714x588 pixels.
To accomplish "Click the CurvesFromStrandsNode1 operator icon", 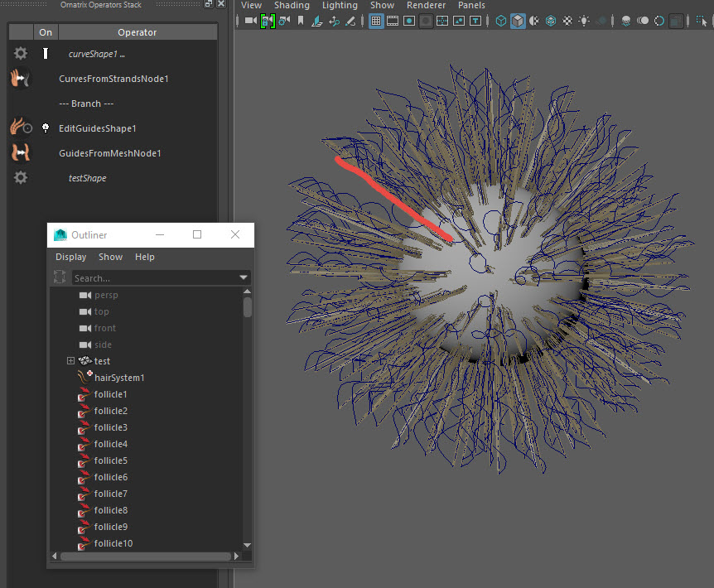I will click(20, 79).
